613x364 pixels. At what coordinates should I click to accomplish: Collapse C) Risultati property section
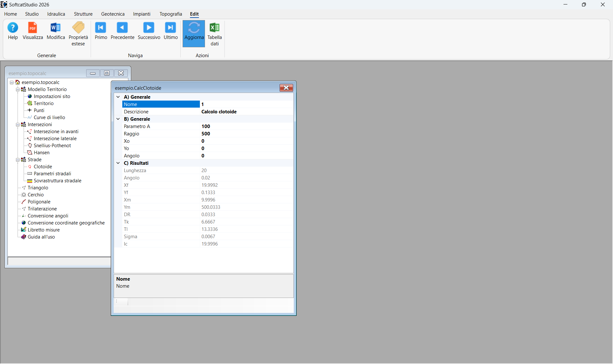coord(118,163)
